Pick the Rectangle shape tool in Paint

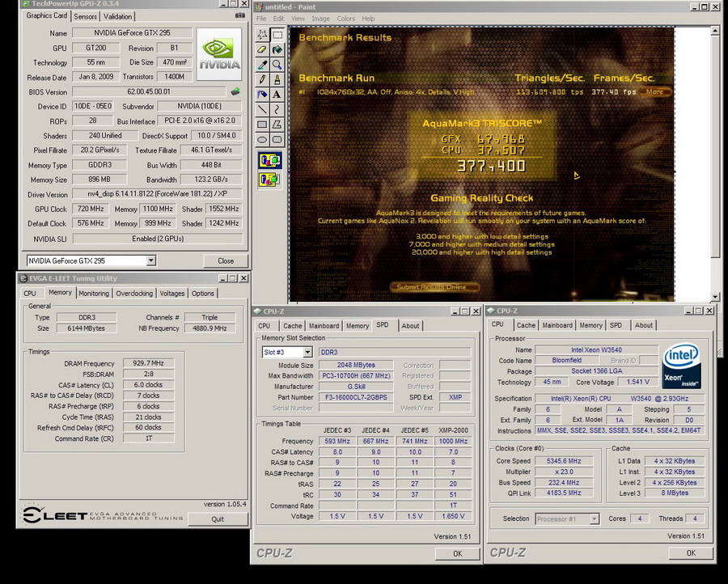[262, 125]
